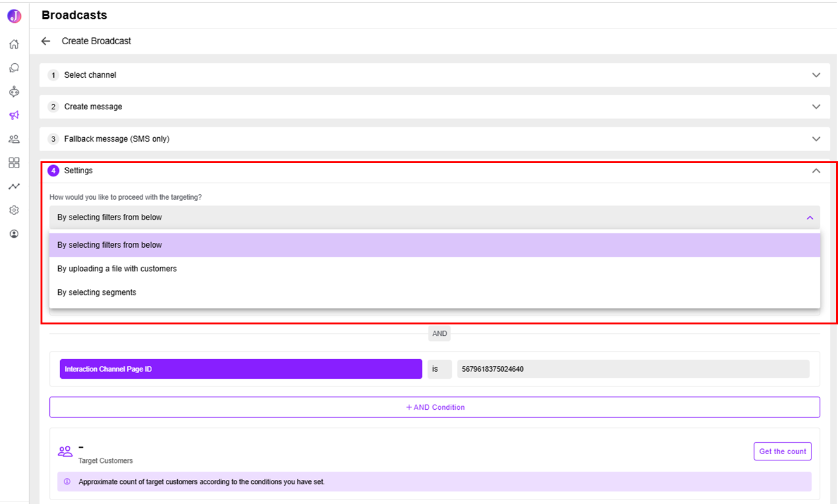
Task: Click the Broadcasts page heading
Action: click(x=75, y=15)
